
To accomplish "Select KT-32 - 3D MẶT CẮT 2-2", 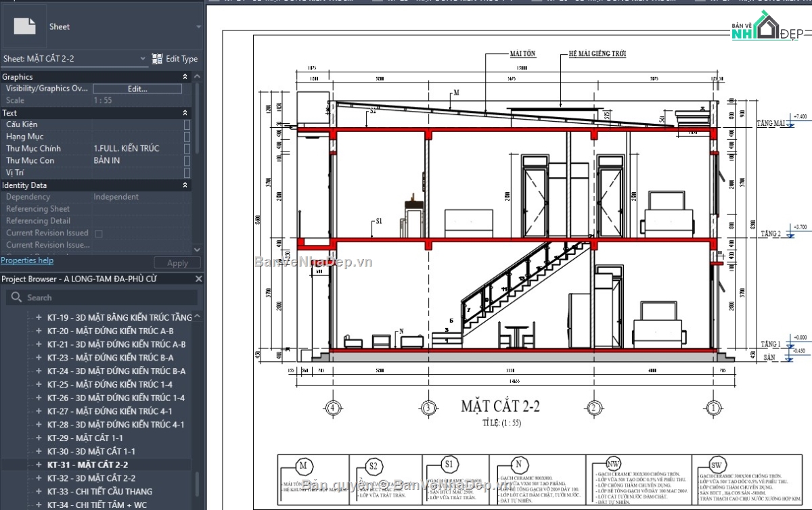I will click(x=91, y=478).
